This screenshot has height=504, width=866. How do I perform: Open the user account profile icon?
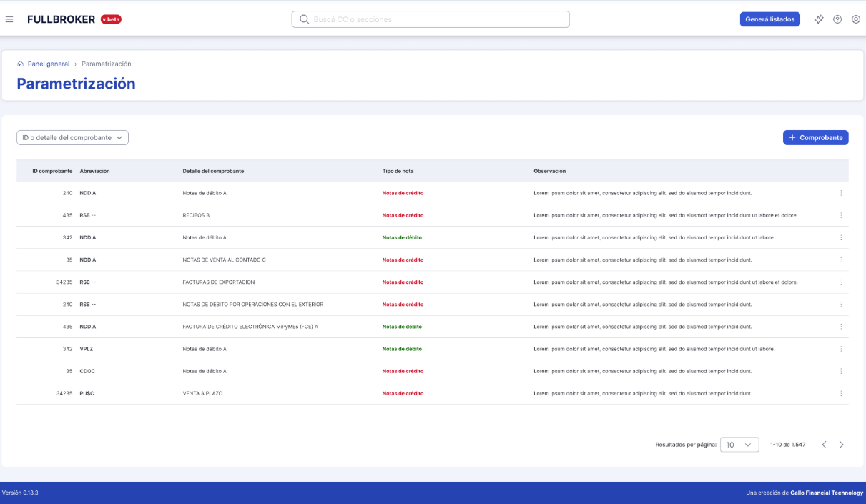click(x=856, y=19)
